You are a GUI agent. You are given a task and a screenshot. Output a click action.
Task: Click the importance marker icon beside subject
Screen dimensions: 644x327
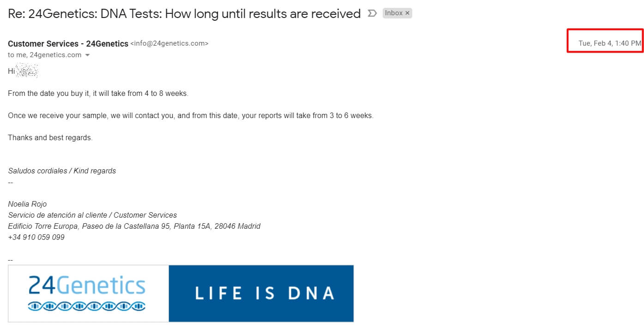coord(372,13)
